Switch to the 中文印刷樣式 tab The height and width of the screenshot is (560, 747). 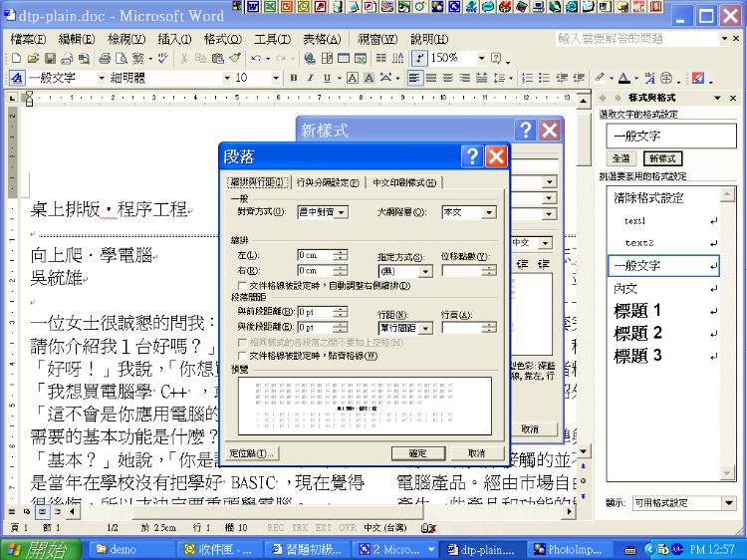pyautogui.click(x=404, y=182)
